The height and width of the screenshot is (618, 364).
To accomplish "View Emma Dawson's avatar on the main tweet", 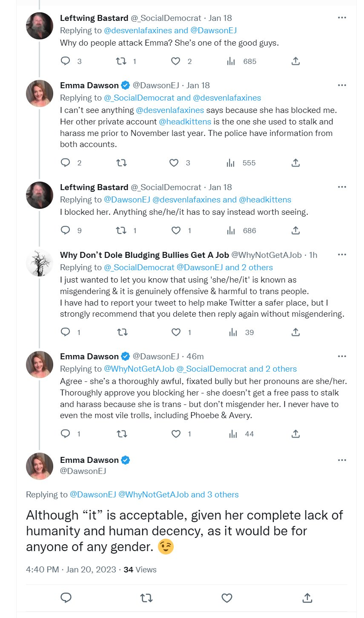I will [40, 466].
